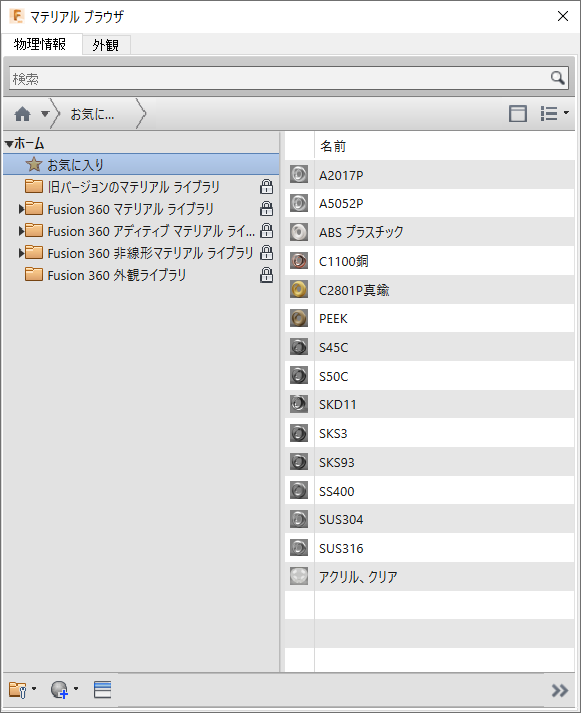Viewport: 581px width, 713px height.
Task: Open the library management dropdown arrow
Action: click(x=34, y=688)
